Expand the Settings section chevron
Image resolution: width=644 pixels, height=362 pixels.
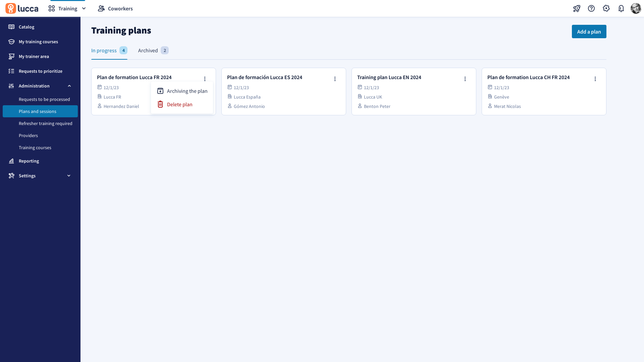69,176
